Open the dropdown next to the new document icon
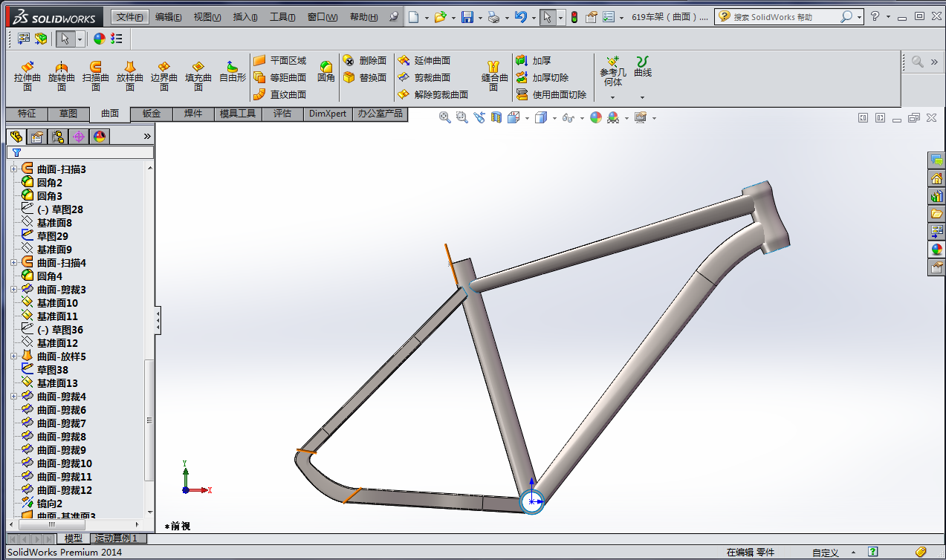The image size is (946, 560). [427, 17]
